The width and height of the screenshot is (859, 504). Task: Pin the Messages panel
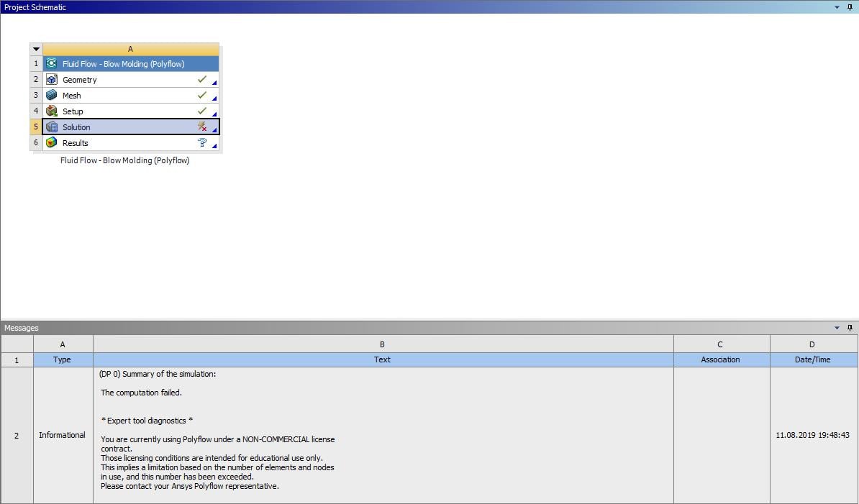pyautogui.click(x=850, y=328)
